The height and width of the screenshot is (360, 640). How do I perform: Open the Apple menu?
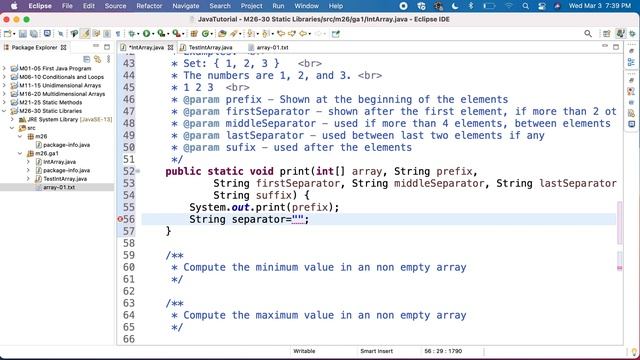coord(14,6)
